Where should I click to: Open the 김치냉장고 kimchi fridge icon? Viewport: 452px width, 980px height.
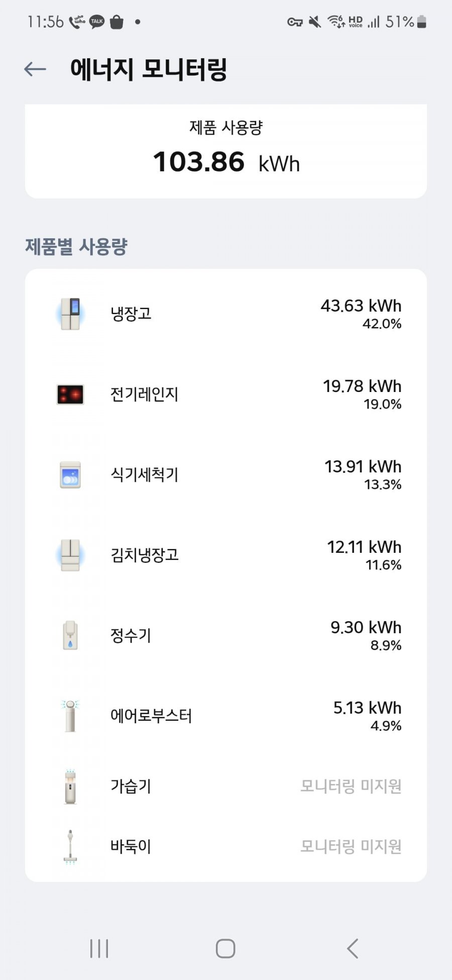pyautogui.click(x=70, y=555)
